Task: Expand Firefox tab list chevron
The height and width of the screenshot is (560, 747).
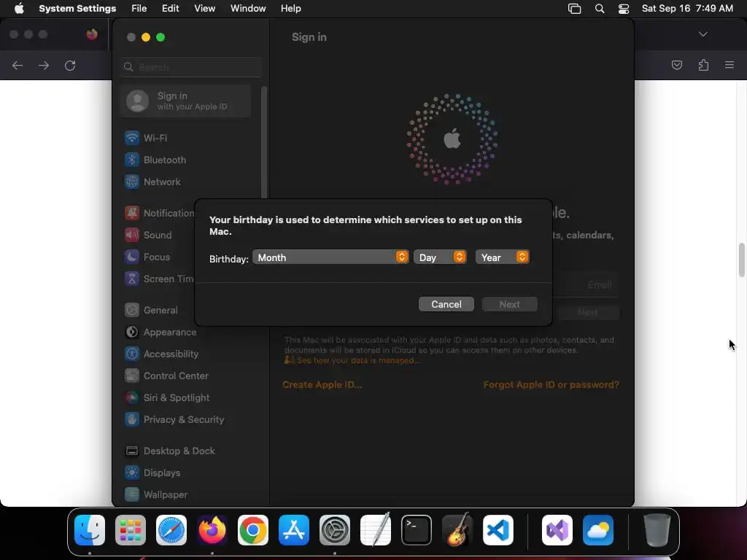Action: [703, 34]
